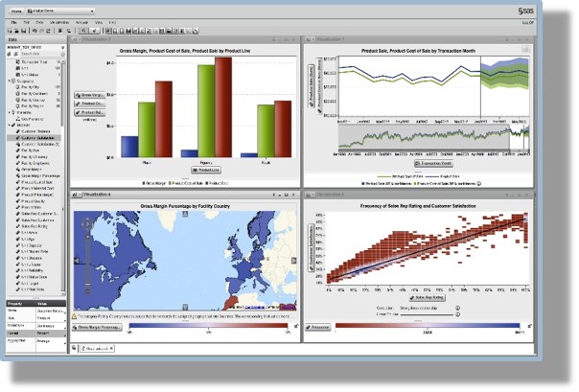Click the Product Line category button below bar chart
The width and height of the screenshot is (579, 392).
pos(206,171)
